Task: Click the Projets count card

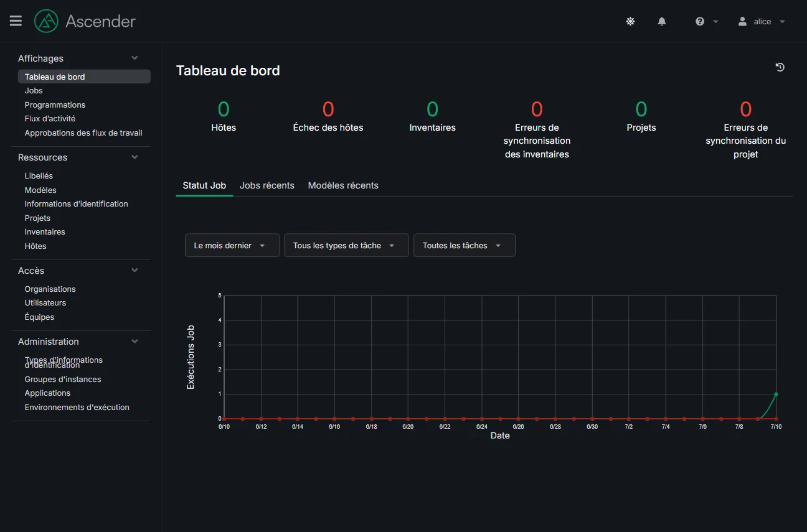Action: click(x=641, y=116)
